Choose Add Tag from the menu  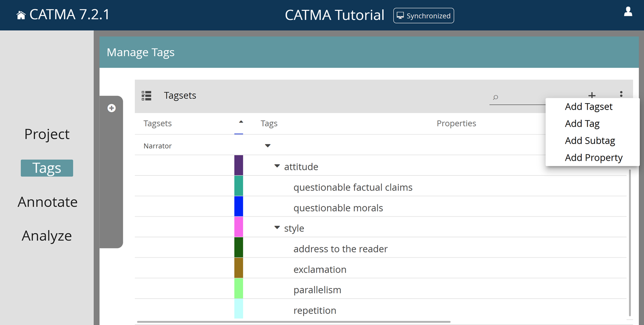pyautogui.click(x=582, y=124)
